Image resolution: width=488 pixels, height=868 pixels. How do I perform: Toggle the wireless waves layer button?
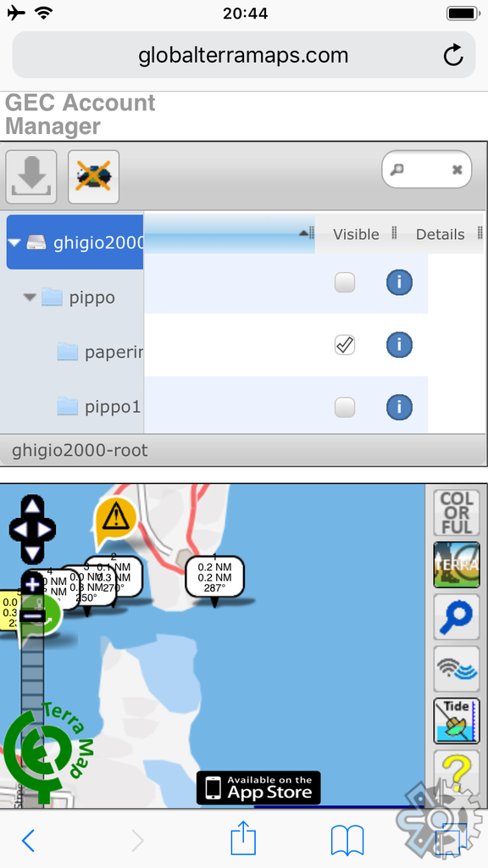click(x=457, y=670)
